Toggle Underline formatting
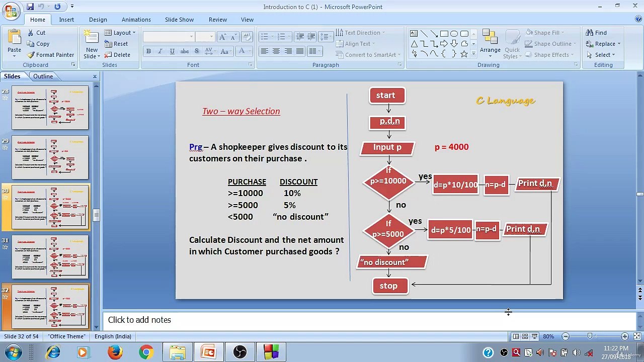Viewport: 644px width, 362px height. point(172,51)
